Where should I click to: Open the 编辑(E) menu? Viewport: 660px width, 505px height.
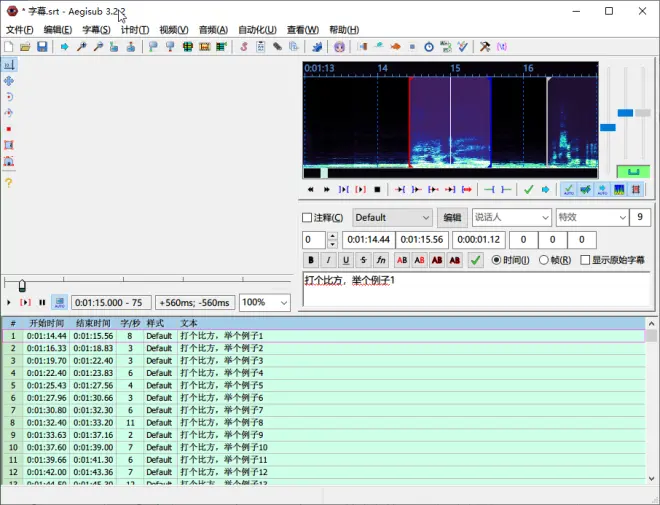pos(58,30)
